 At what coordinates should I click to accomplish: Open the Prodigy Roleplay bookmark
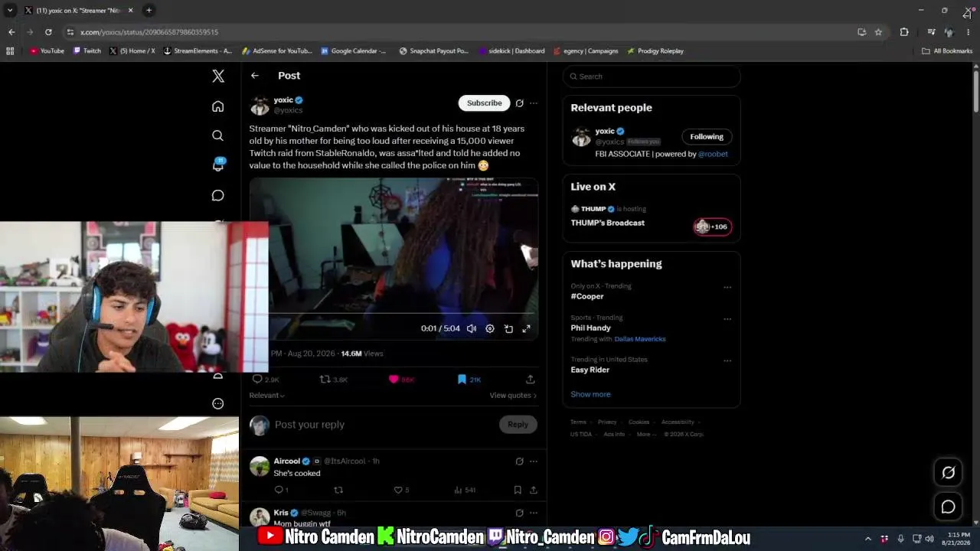pyautogui.click(x=655, y=51)
